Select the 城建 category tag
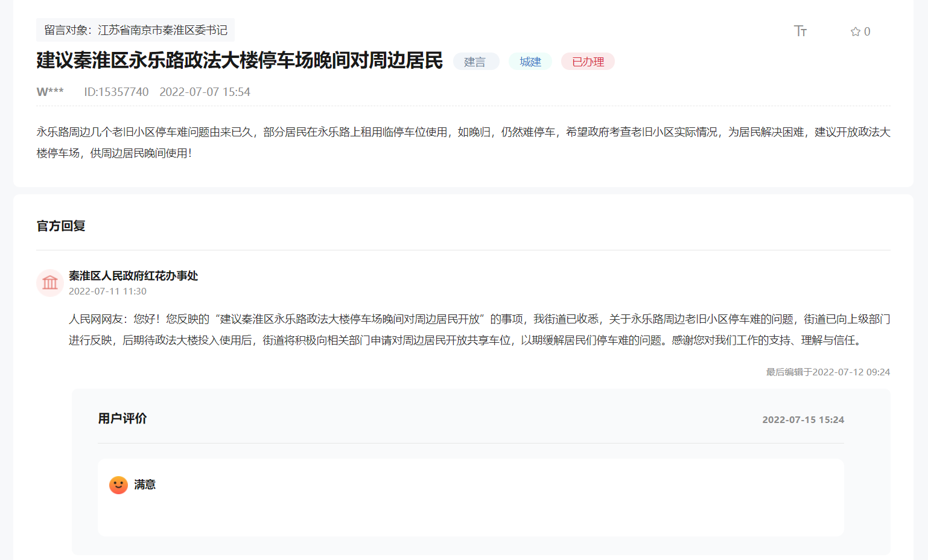This screenshot has width=928, height=560. [x=530, y=62]
